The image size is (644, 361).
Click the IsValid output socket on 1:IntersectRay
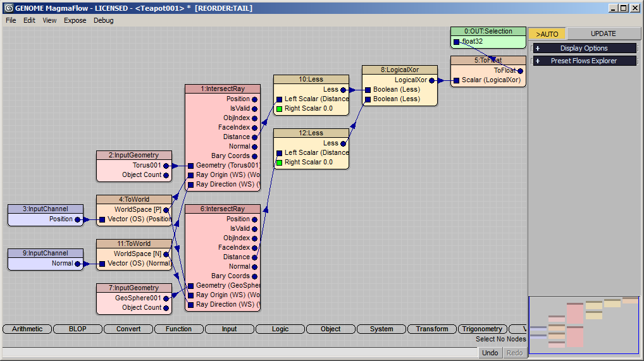coord(255,109)
